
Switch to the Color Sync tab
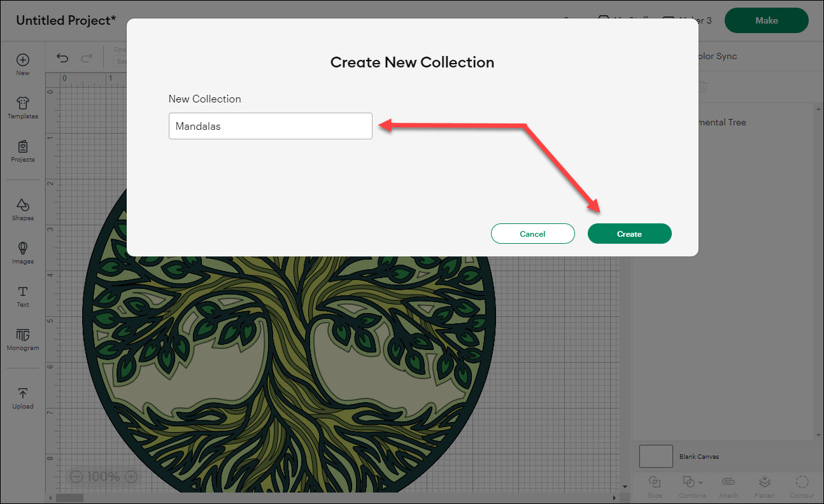[x=716, y=56]
